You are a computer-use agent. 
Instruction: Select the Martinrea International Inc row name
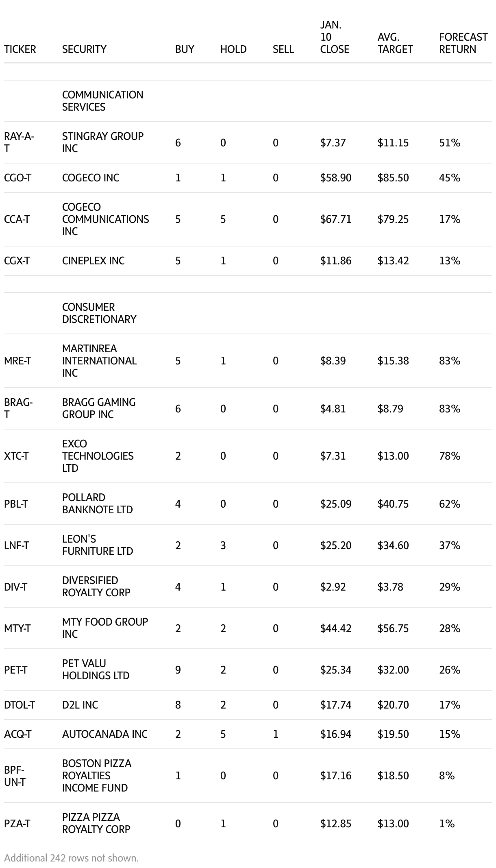click(x=99, y=361)
